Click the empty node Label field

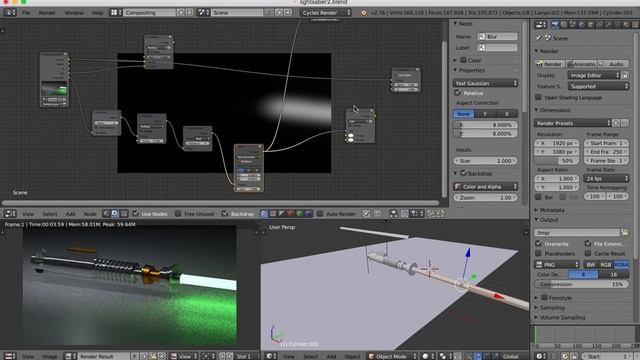point(498,48)
